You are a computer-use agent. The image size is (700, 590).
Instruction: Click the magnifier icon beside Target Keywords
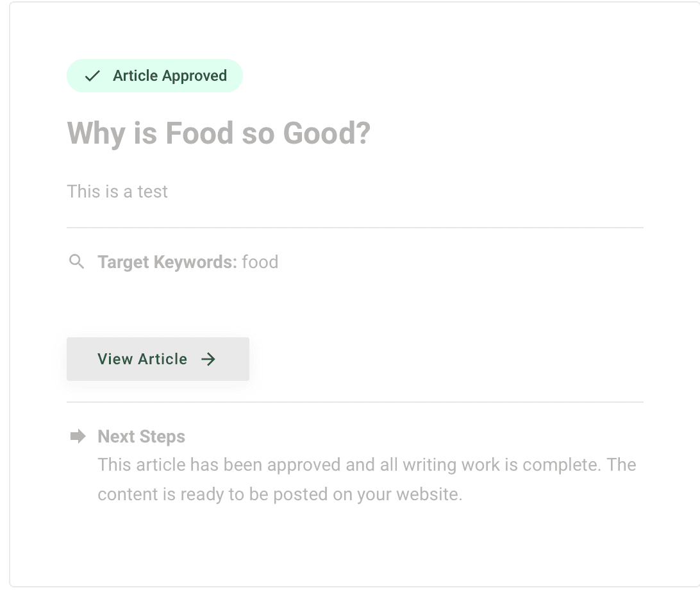pos(77,262)
